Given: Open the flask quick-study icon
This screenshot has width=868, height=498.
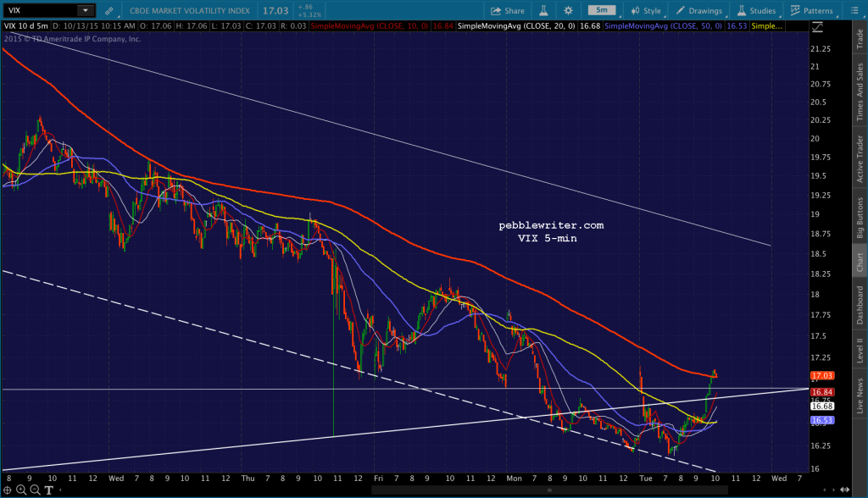Looking at the screenshot, I should click(543, 10).
